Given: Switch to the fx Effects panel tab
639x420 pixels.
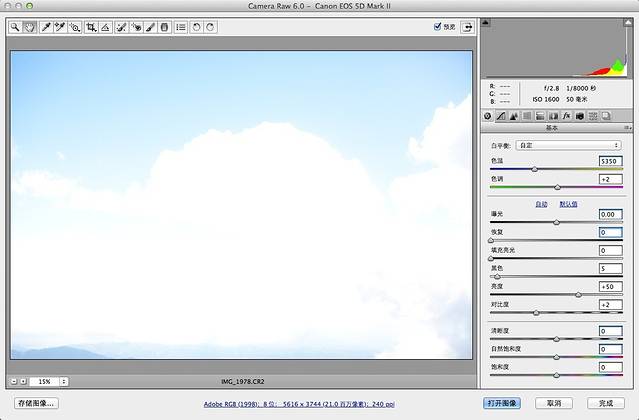Looking at the screenshot, I should pyautogui.click(x=566, y=116).
